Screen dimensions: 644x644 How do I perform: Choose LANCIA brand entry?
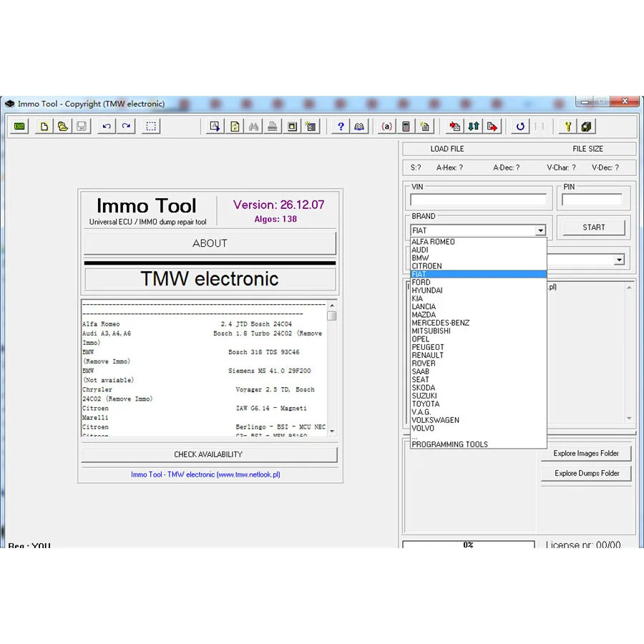click(479, 306)
